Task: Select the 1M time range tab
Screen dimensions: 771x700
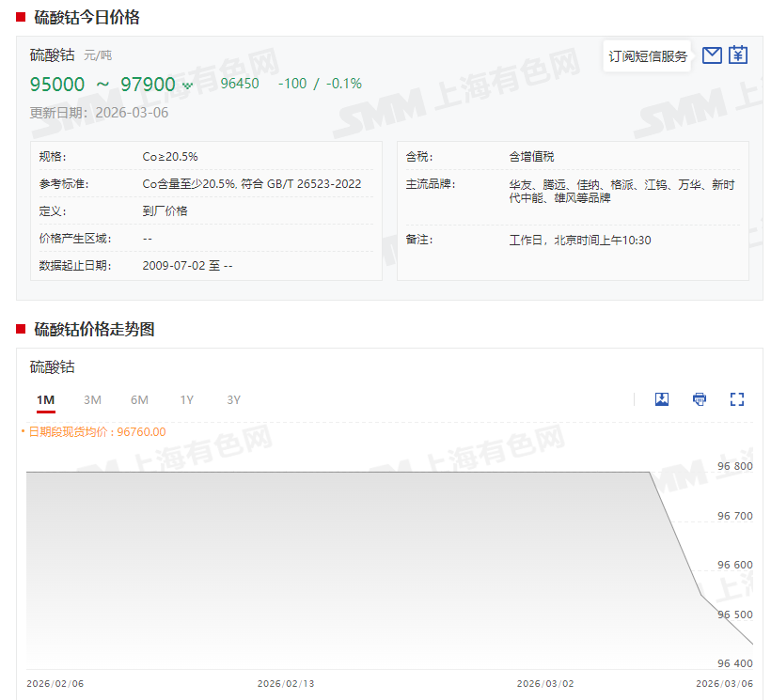Action: click(x=45, y=400)
